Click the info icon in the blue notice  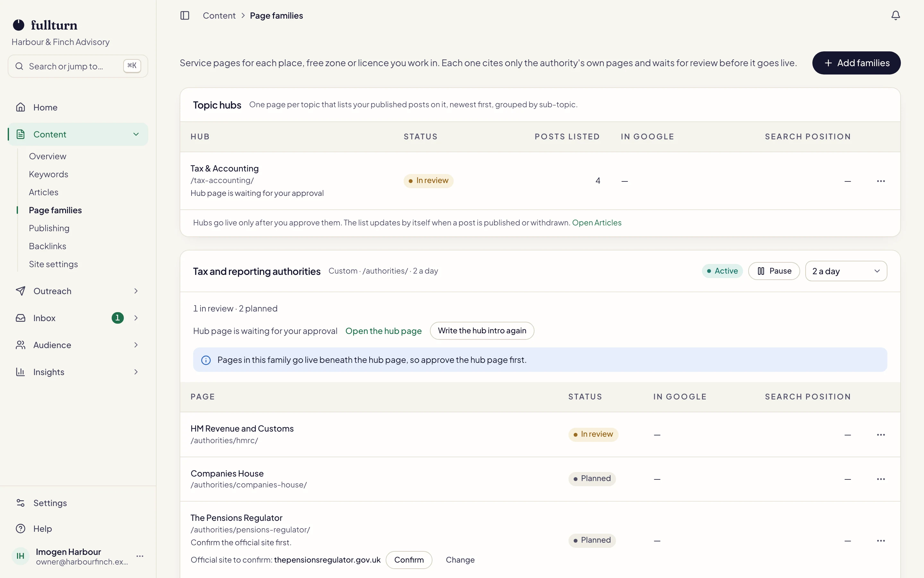[206, 360]
